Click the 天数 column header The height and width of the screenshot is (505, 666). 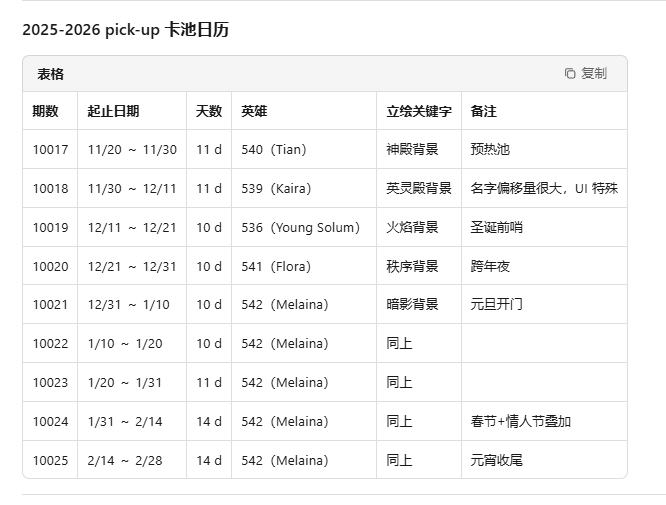208,111
